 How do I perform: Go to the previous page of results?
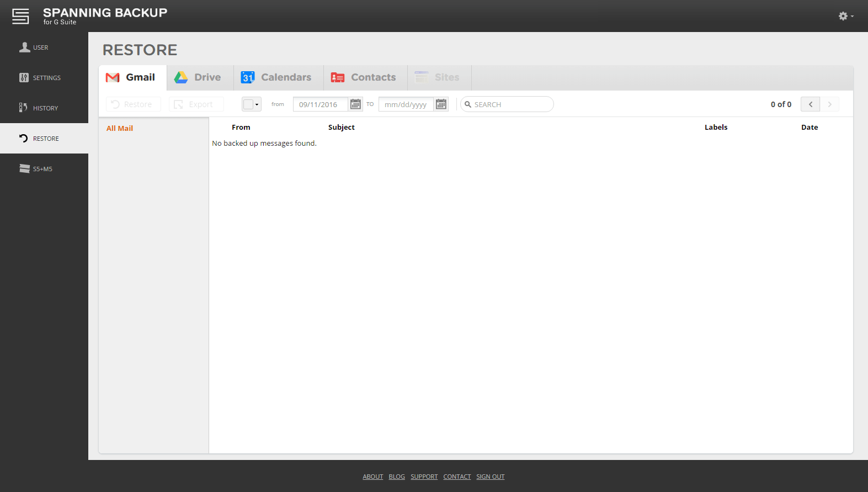click(x=810, y=104)
